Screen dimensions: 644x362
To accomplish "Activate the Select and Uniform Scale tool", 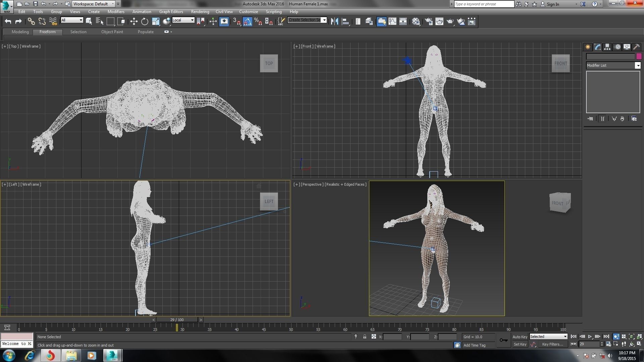I will 156,21.
